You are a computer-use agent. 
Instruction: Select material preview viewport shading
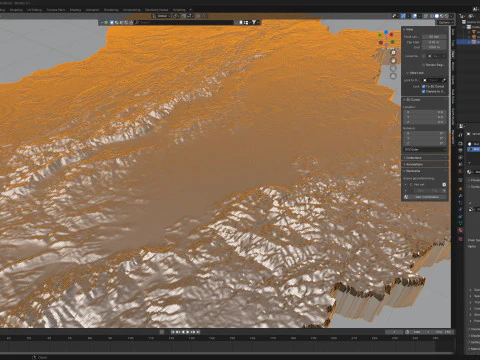pyautogui.click(x=442, y=16)
